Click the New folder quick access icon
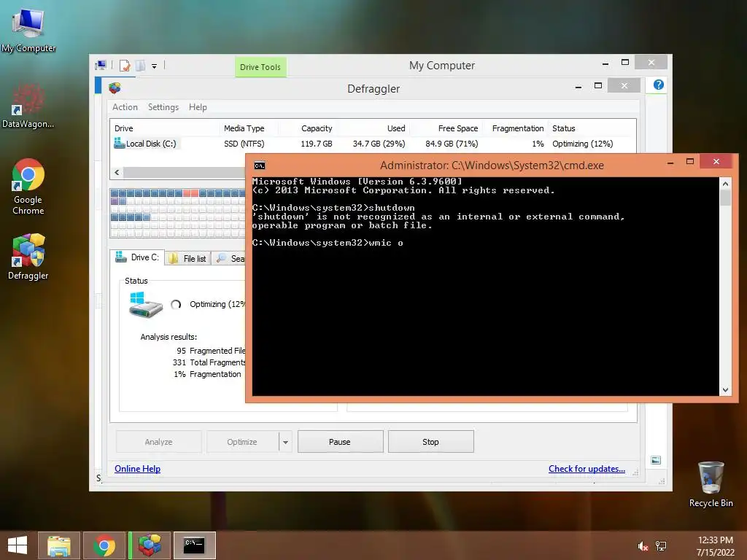 click(x=141, y=66)
